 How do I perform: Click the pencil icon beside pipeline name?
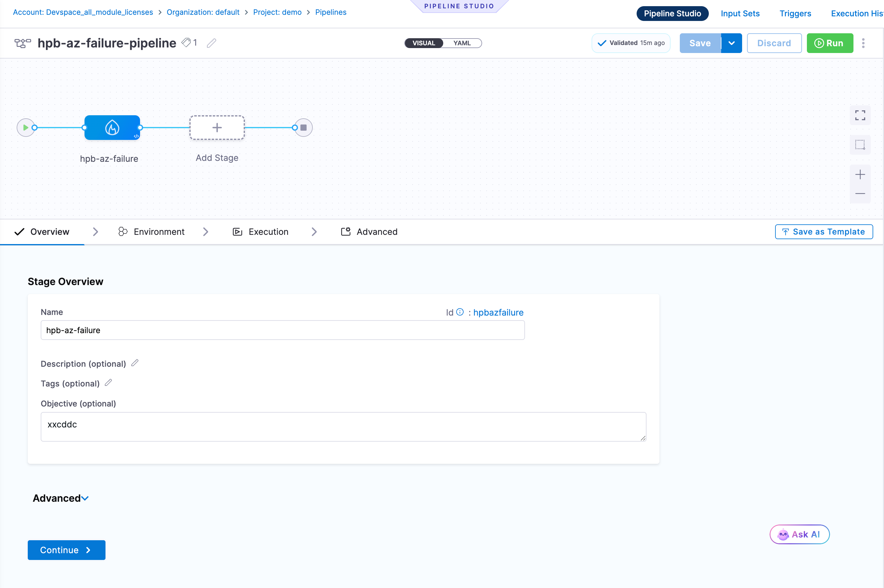click(x=211, y=43)
